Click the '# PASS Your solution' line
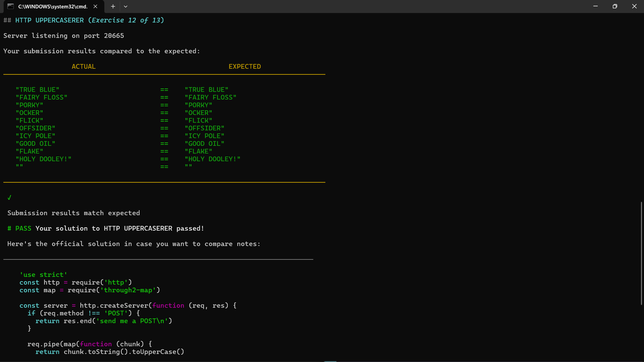Screen dimensions: 644x362 (x=106, y=228)
